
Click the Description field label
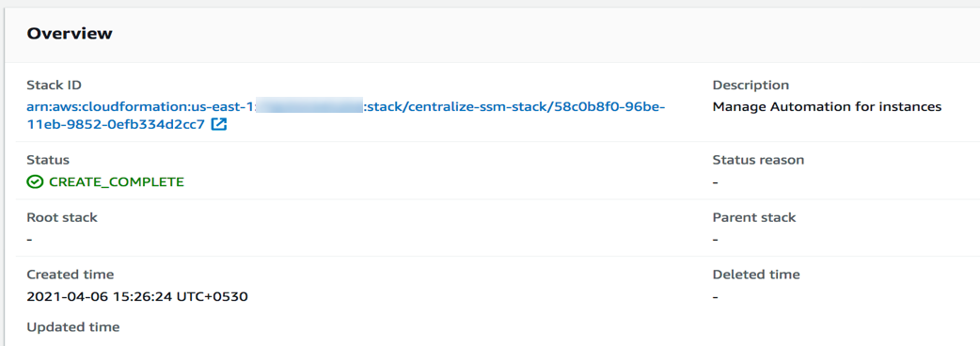tap(751, 85)
